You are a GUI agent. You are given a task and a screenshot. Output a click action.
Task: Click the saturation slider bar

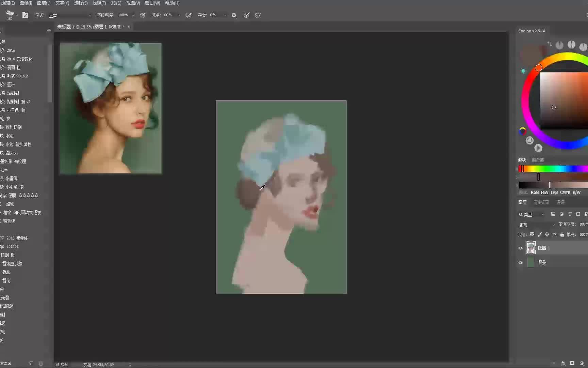coord(553,177)
